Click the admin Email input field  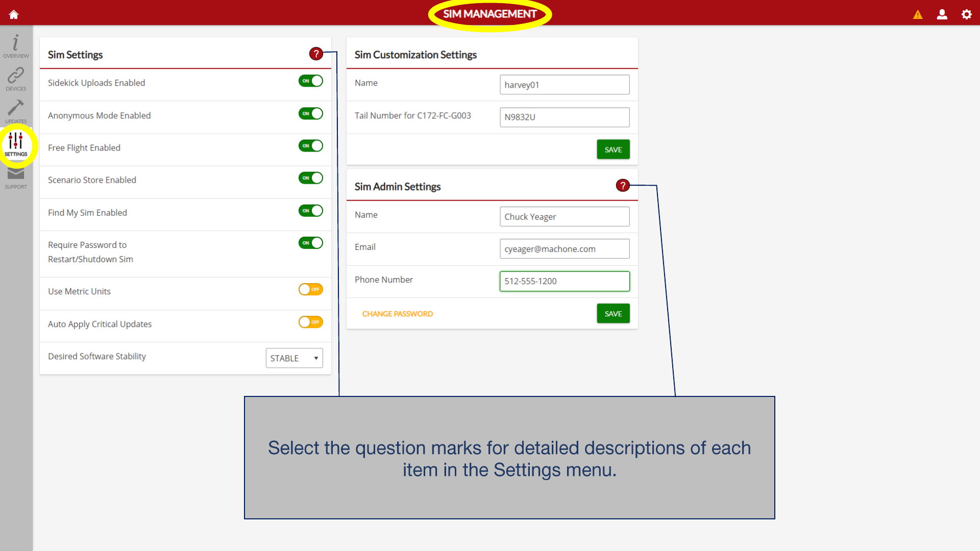coord(565,249)
